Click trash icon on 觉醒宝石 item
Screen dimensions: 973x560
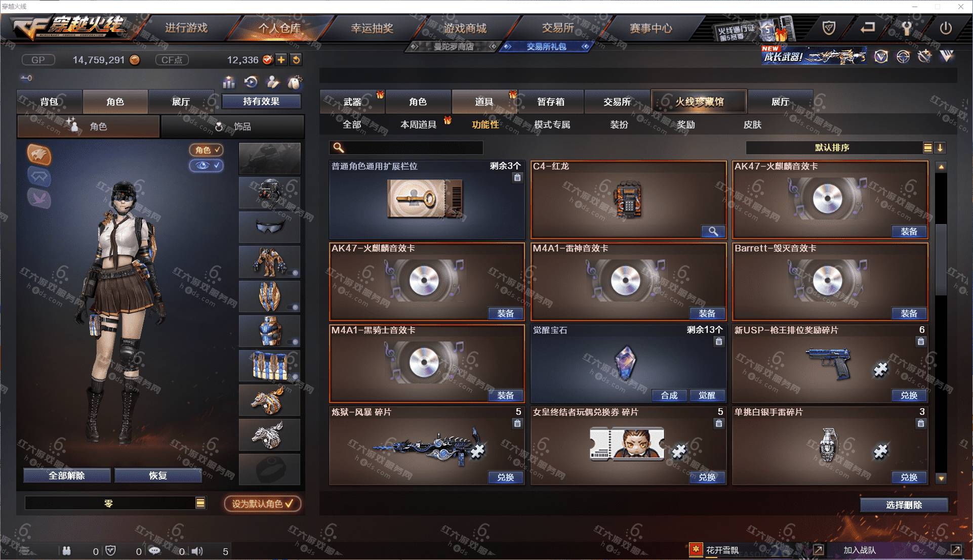(x=719, y=341)
